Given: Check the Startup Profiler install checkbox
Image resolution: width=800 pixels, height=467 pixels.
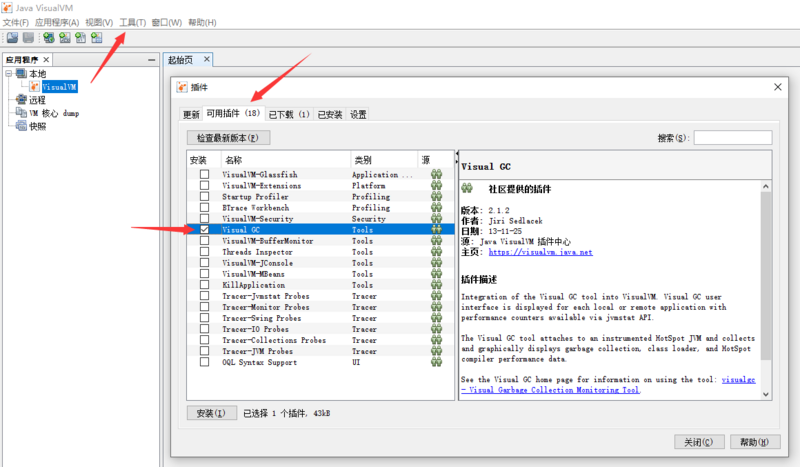Looking at the screenshot, I should tap(204, 196).
